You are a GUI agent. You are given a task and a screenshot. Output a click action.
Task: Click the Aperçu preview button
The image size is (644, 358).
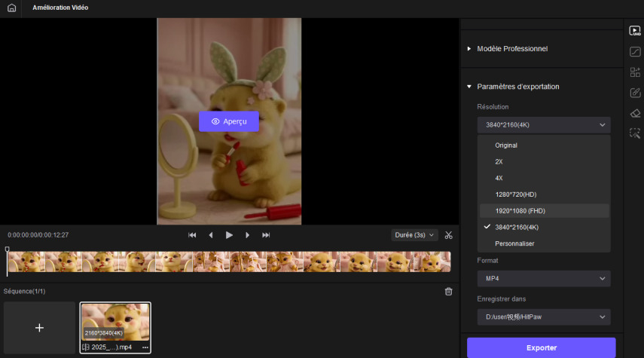229,121
